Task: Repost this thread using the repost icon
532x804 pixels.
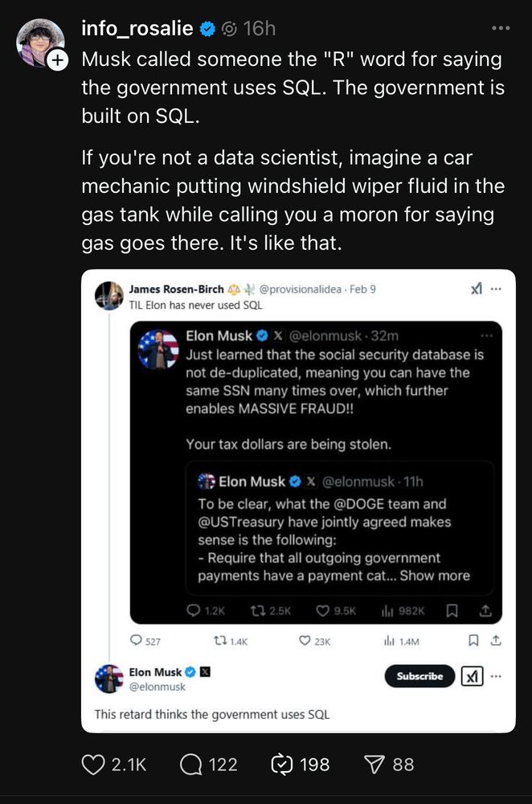Action: point(282,764)
